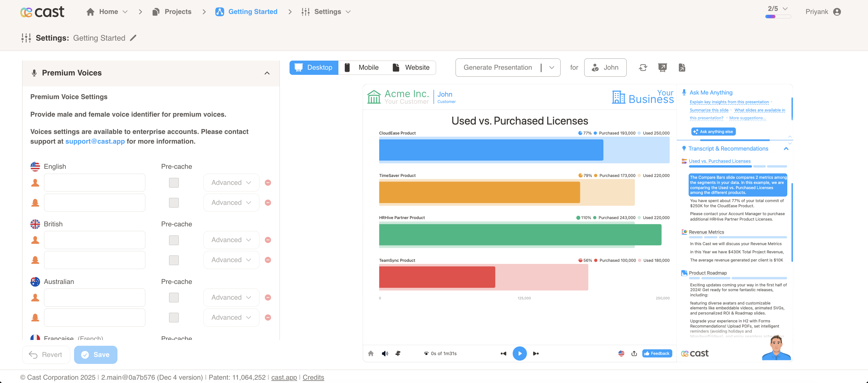
Task: Click the first English voice identifier field
Action: point(95,183)
